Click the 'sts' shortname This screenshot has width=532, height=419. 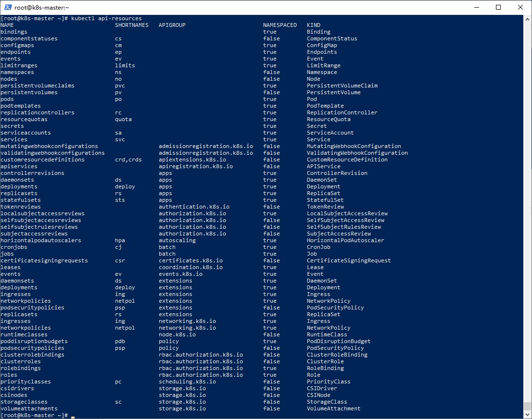click(120, 200)
